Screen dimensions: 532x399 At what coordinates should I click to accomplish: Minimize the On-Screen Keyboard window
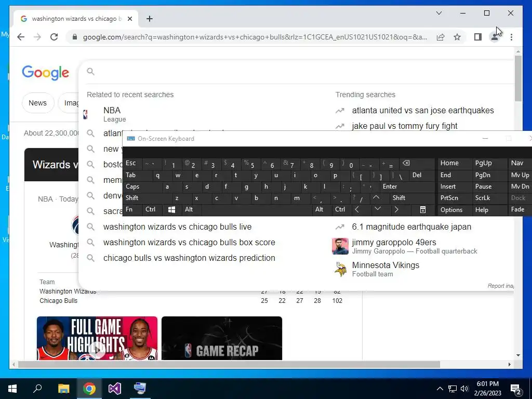click(x=485, y=138)
